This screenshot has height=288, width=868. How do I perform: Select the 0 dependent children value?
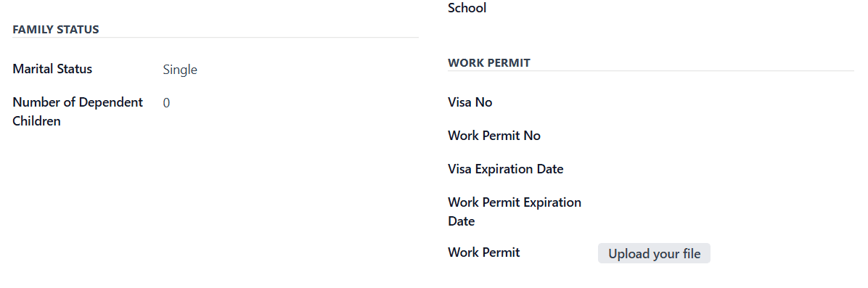[167, 103]
